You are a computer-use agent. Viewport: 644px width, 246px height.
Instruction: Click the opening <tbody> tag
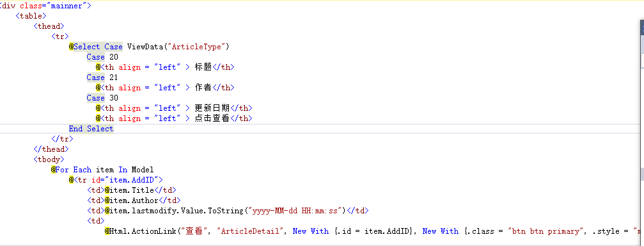pyautogui.click(x=49, y=160)
